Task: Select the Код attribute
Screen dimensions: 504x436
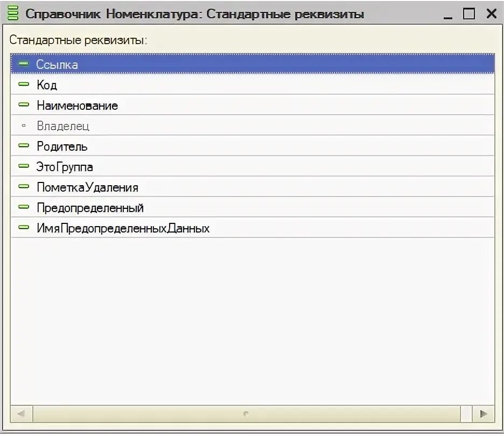Action: point(253,85)
